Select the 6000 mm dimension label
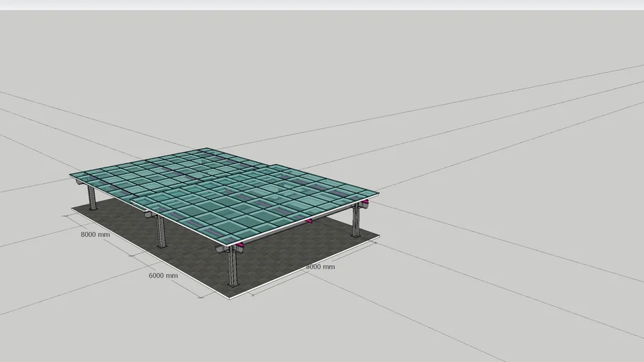This screenshot has height=362, width=644. pos(163,275)
